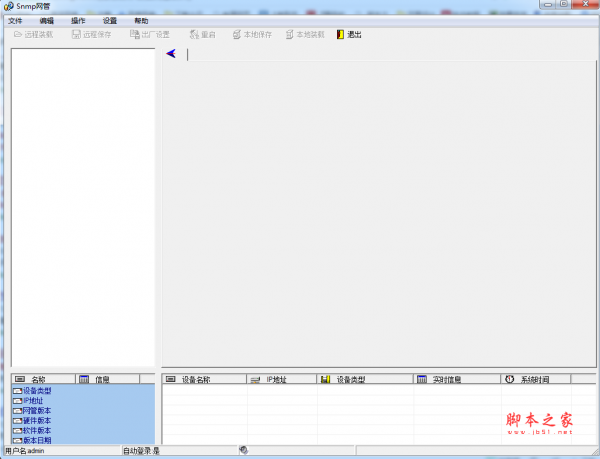Select the 版本日期 row
The image size is (600, 459).
[x=83, y=440]
